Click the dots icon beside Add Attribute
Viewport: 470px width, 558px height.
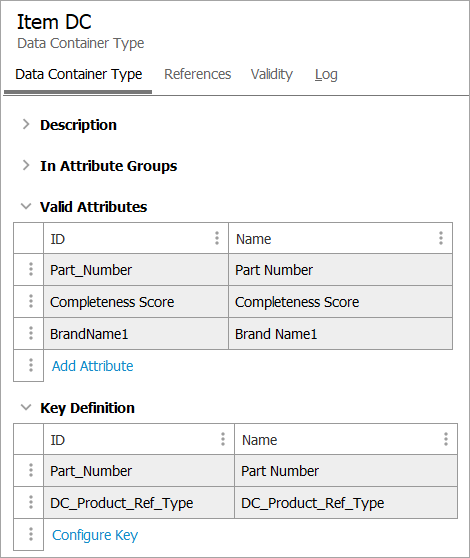click(x=31, y=365)
